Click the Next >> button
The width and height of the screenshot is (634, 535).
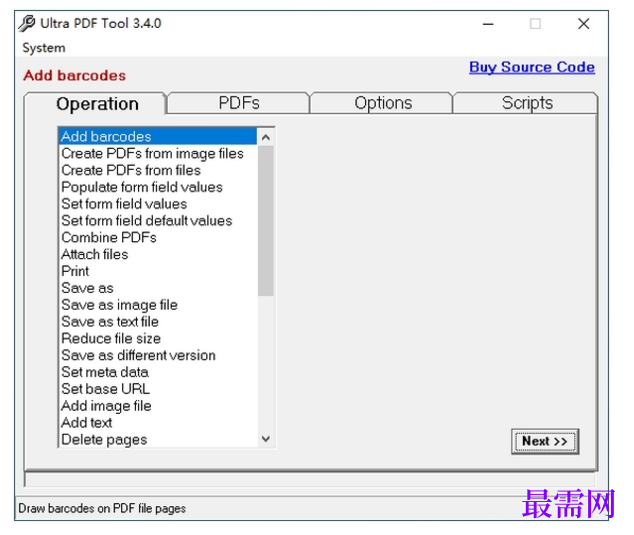click(545, 441)
